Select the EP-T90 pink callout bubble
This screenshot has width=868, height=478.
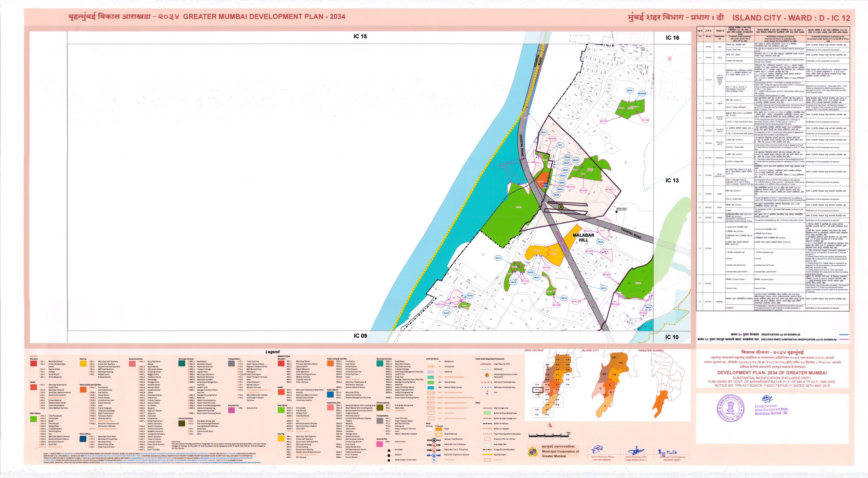pyautogui.click(x=645, y=120)
